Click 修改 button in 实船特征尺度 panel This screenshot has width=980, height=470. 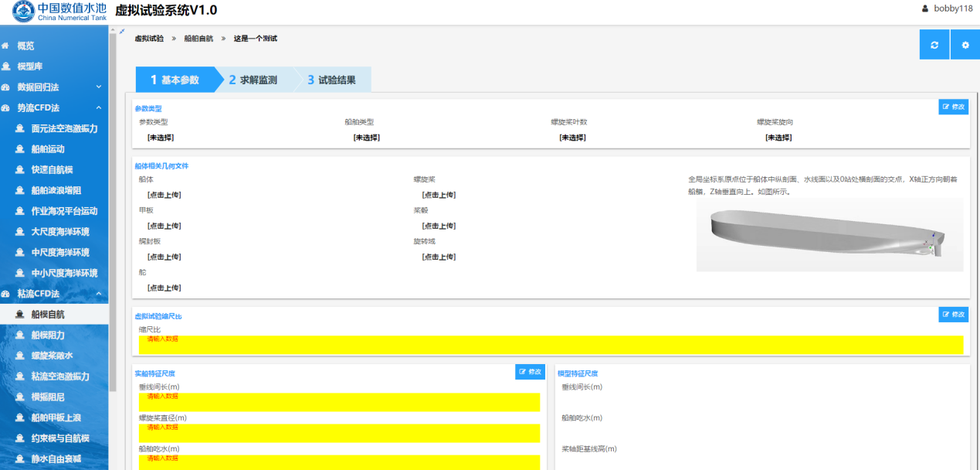[530, 372]
